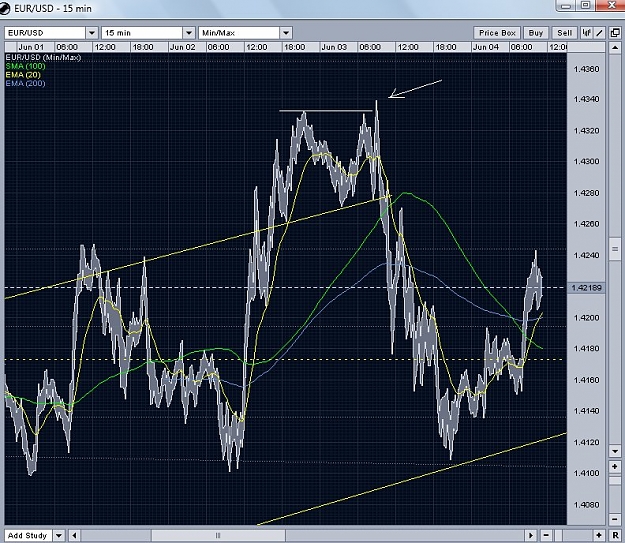This screenshot has height=543, width=625.
Task: Expand price scale with right-side plus button
Action: pyautogui.click(x=615, y=466)
